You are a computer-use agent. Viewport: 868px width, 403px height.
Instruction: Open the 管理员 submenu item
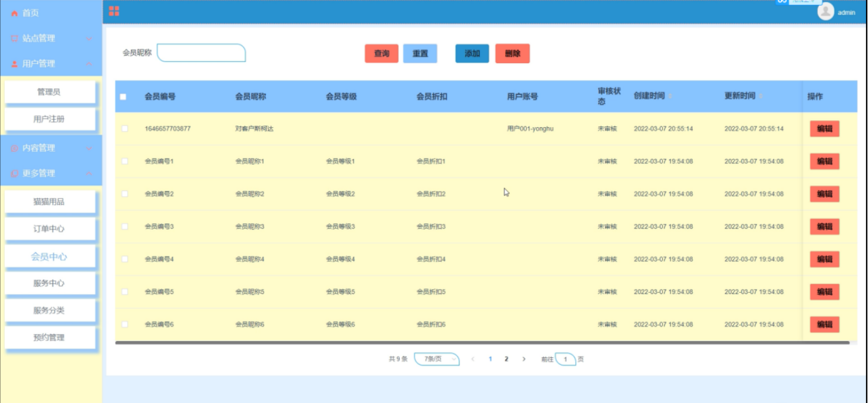click(50, 92)
